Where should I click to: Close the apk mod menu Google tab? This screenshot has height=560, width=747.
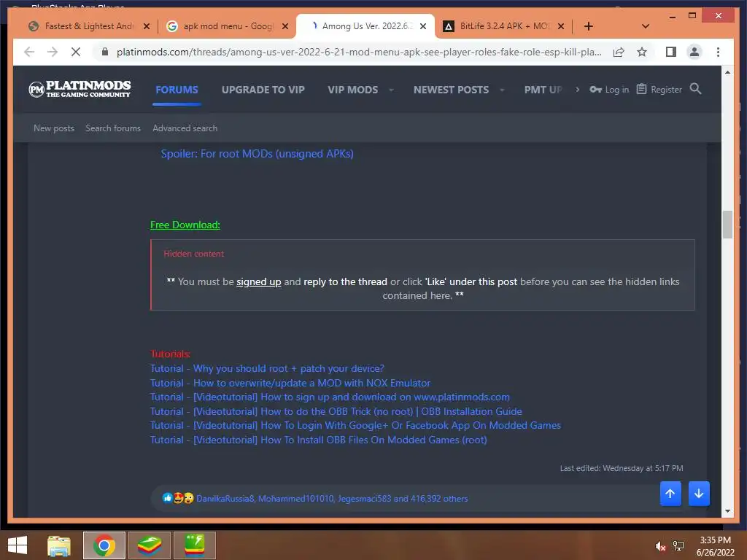(x=285, y=26)
